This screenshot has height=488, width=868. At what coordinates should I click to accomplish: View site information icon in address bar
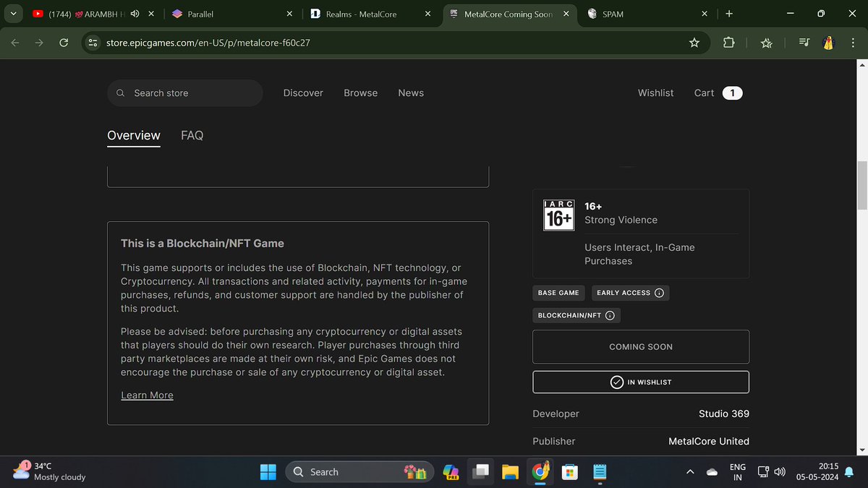(x=93, y=43)
